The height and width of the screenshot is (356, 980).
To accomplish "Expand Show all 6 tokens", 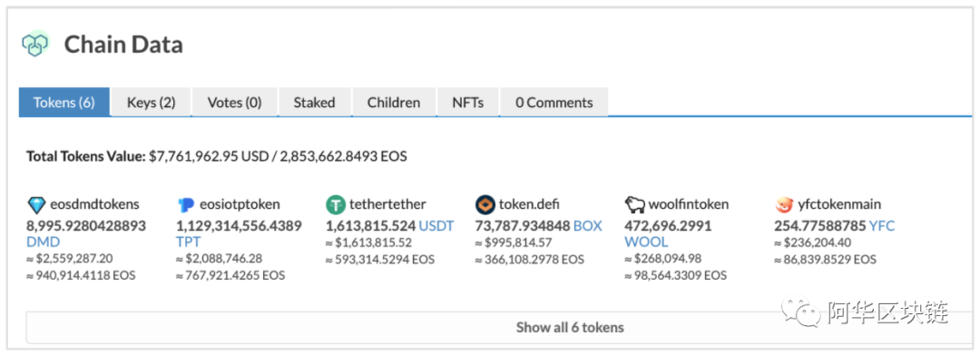I will click(499, 327).
